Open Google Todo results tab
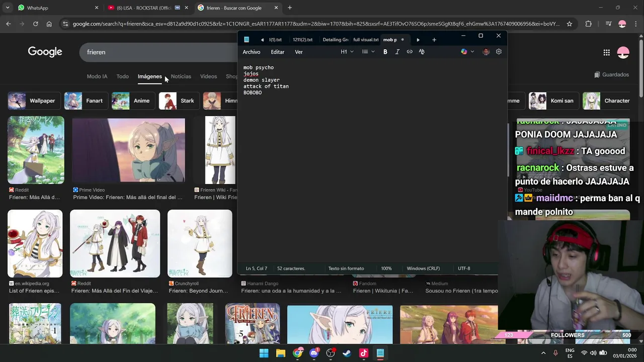Viewport: 644px width, 362px height. (x=123, y=76)
